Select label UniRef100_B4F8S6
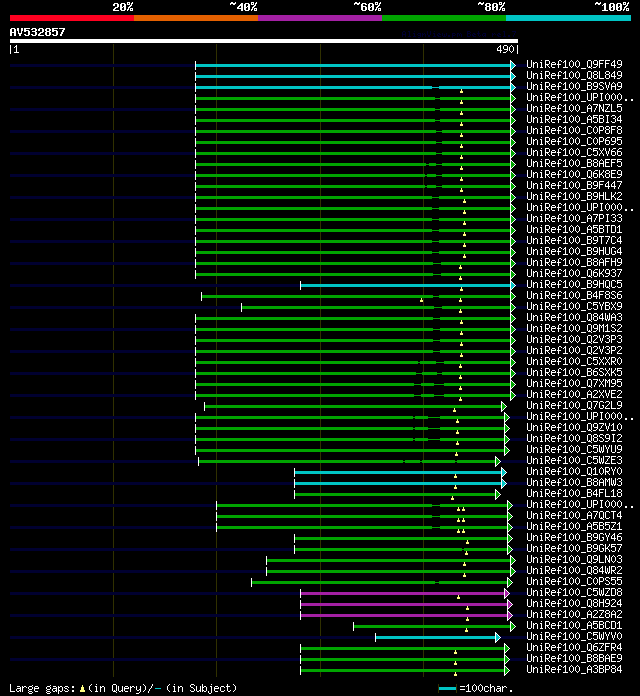 pyautogui.click(x=574, y=295)
